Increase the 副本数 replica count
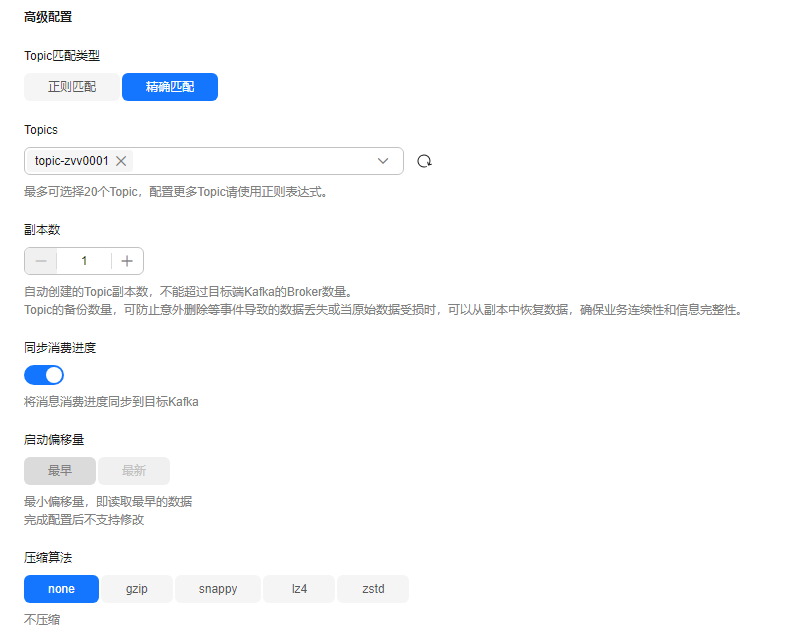This screenshot has width=785, height=633. (127, 261)
